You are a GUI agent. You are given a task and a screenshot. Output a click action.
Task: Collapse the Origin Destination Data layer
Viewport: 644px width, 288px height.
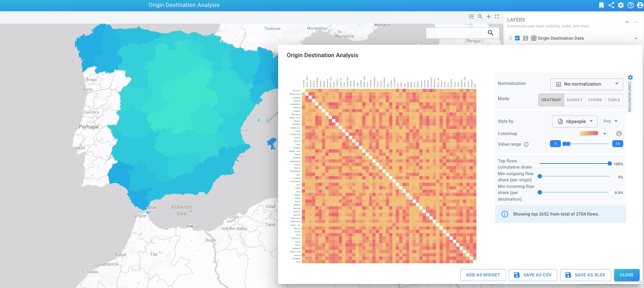coord(636,38)
